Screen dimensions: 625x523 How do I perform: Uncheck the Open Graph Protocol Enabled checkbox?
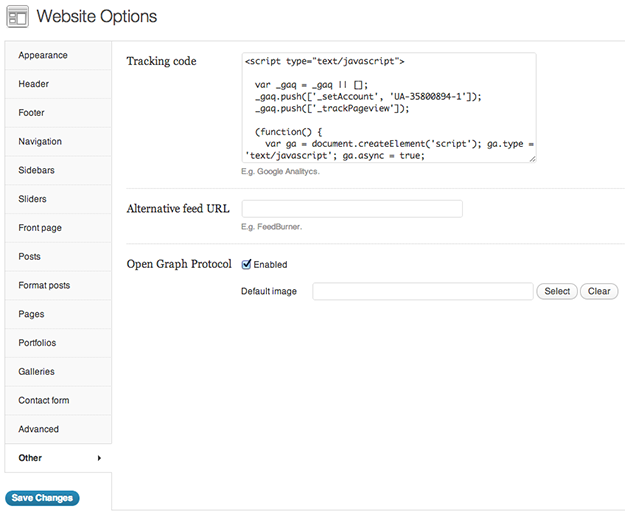click(x=247, y=265)
